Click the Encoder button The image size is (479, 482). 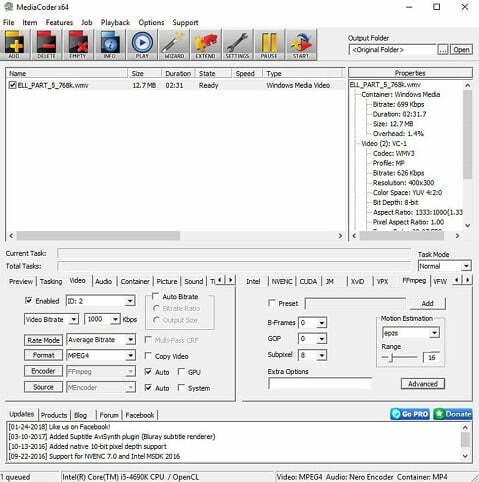tap(43, 371)
